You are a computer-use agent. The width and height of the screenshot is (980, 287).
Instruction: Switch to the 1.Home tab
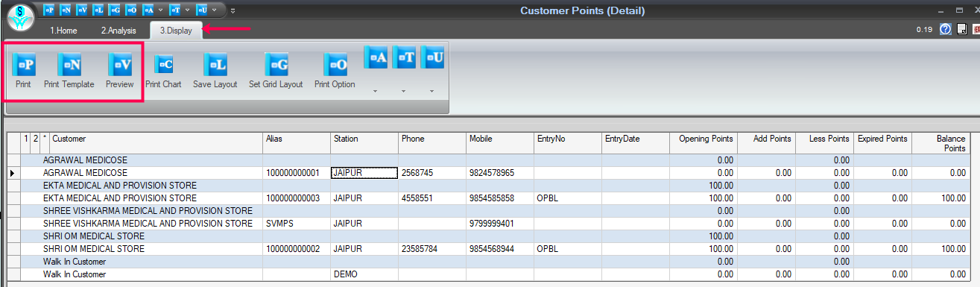63,31
